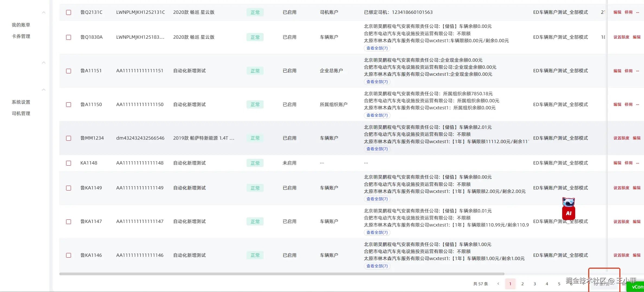Screen dimensions: 644x292
Task: Collapse sidebar group containing 我的账单
Action: point(44,12)
